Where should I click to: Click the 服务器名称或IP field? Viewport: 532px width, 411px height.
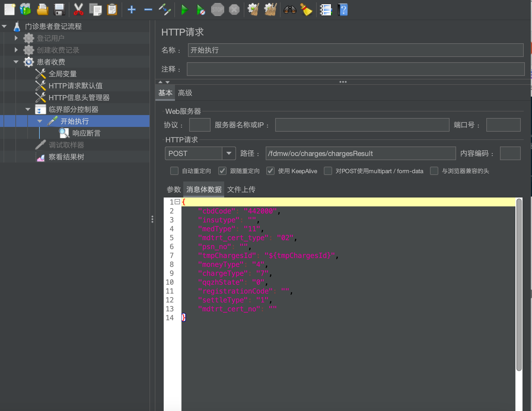[362, 125]
